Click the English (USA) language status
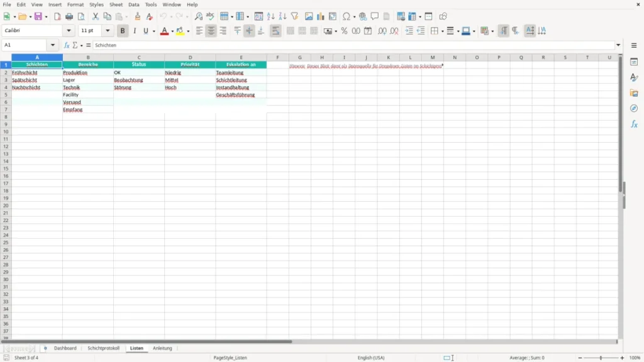The height and width of the screenshot is (362, 644). 371,358
